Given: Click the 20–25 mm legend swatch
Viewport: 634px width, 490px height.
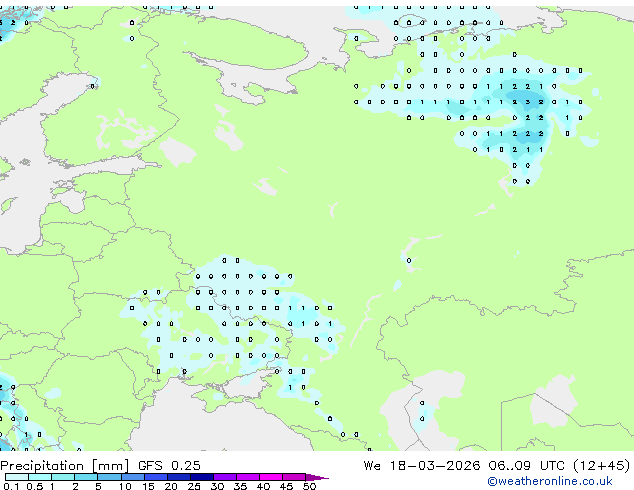Looking at the screenshot, I should click(x=178, y=477).
